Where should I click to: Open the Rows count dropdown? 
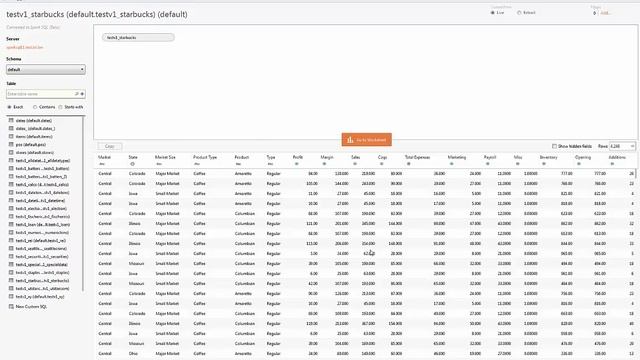[622, 146]
